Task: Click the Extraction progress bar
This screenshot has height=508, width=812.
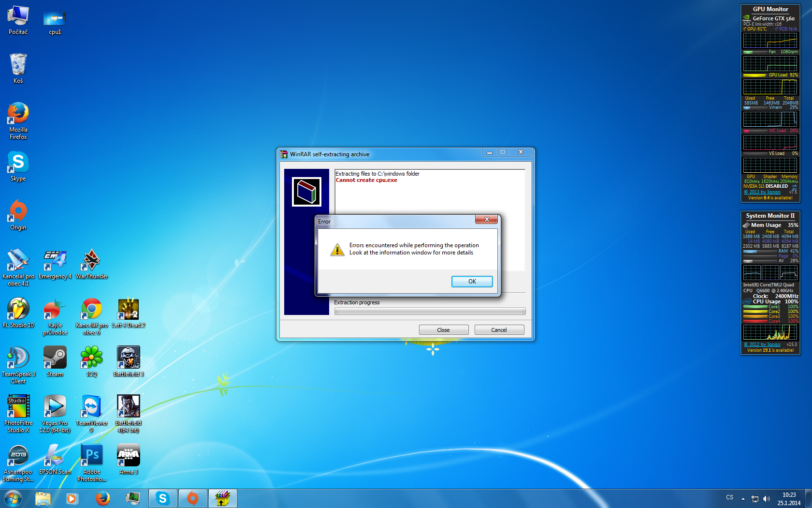Action: coord(430,312)
